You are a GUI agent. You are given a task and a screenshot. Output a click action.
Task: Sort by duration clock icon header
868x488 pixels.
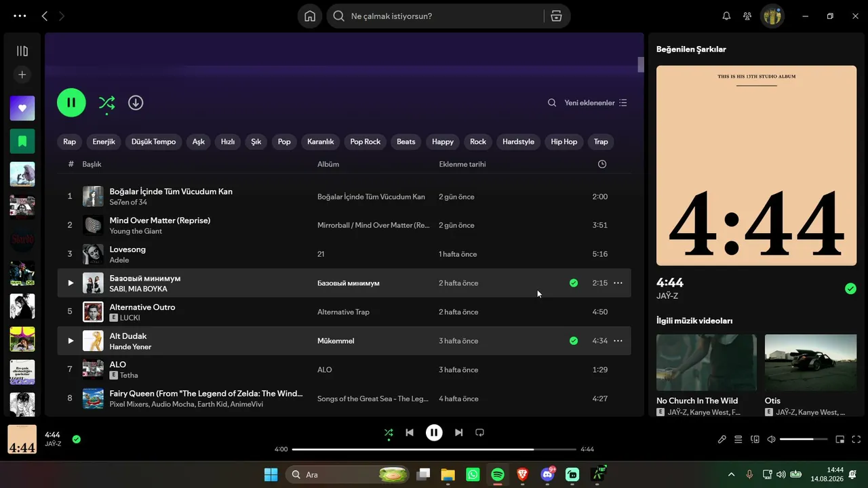click(602, 164)
